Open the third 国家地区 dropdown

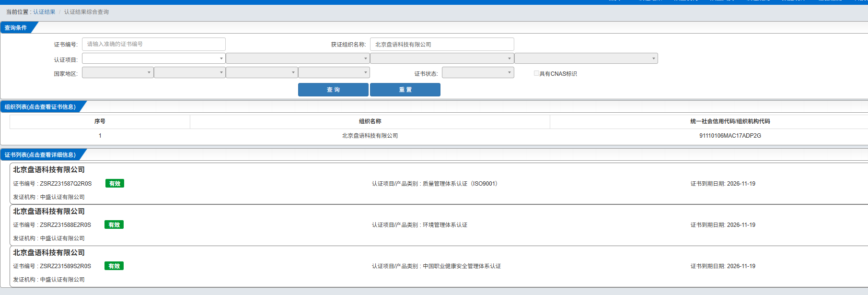[262, 72]
